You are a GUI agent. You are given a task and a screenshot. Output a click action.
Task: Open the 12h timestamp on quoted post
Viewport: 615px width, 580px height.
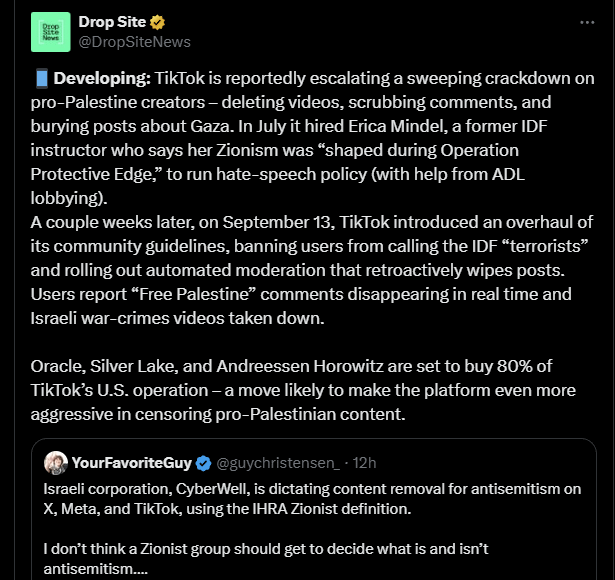(x=365, y=463)
